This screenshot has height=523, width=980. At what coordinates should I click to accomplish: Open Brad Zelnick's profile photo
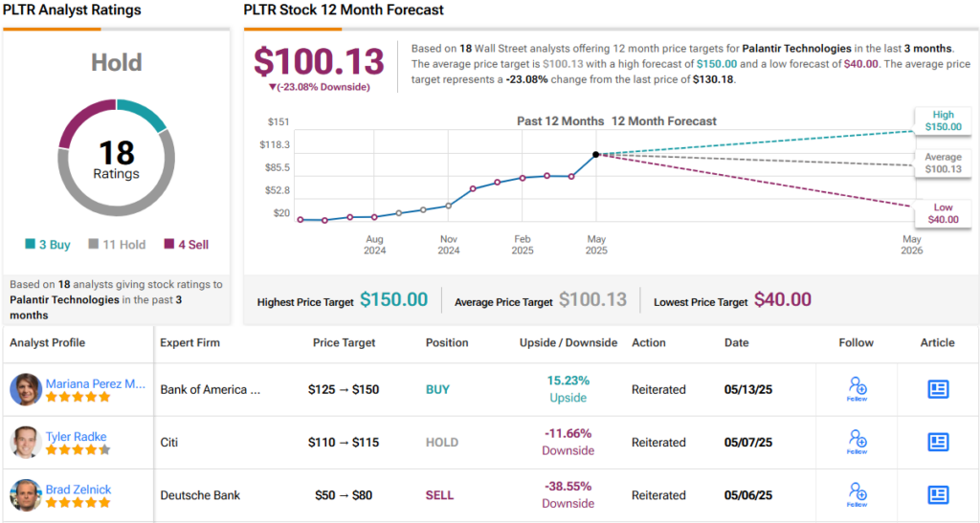[26, 495]
